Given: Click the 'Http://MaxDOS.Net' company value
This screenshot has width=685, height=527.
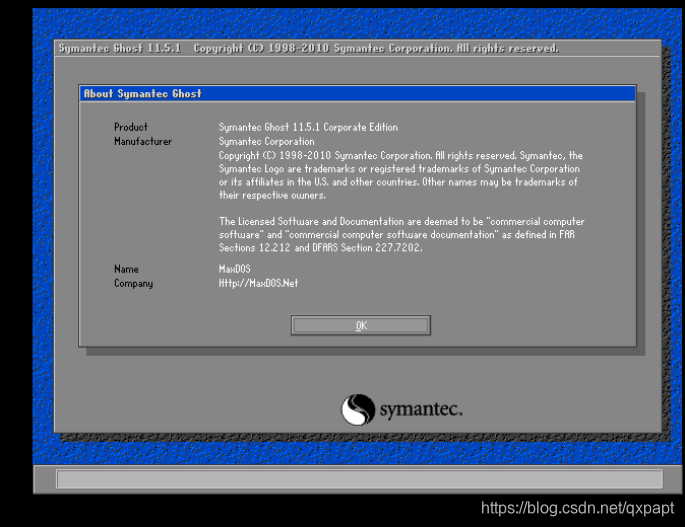Looking at the screenshot, I should click(258, 283).
